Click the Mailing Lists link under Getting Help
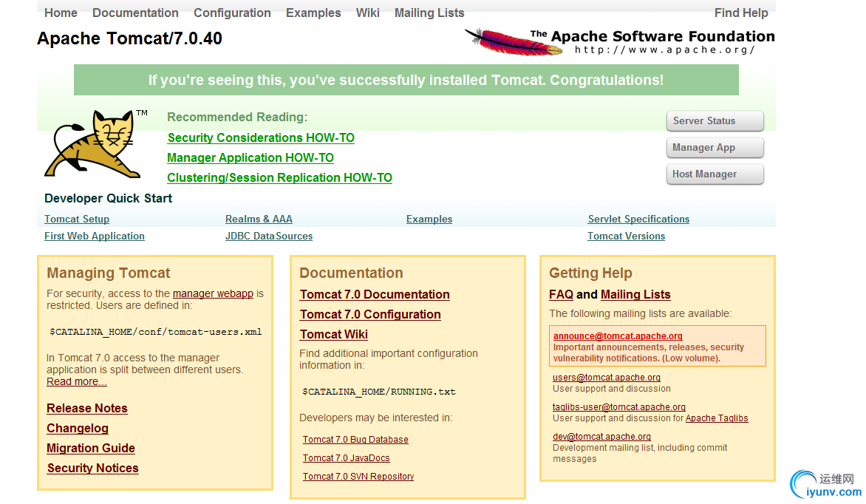Screen dimensions: 866x504 click(635, 294)
